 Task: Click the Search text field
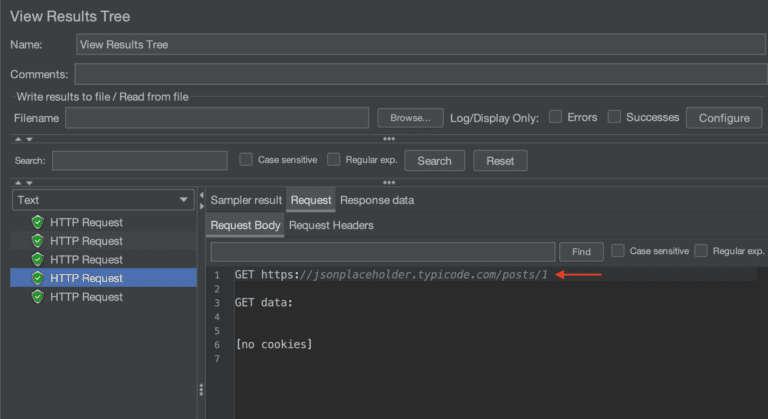[x=140, y=161]
